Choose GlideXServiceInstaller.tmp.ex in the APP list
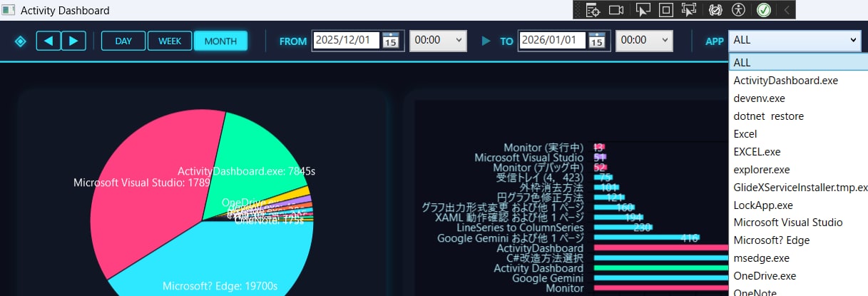Image resolution: width=868 pixels, height=296 pixels. pyautogui.click(x=798, y=188)
